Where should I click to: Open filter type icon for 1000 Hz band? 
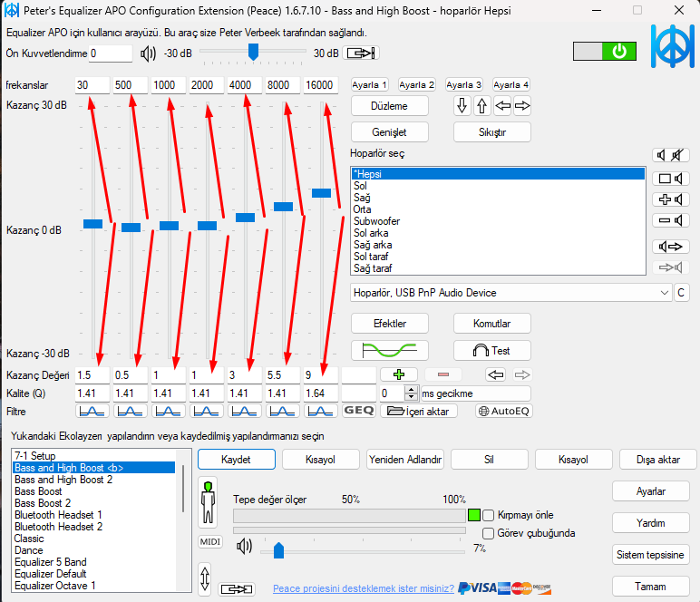pos(169,411)
